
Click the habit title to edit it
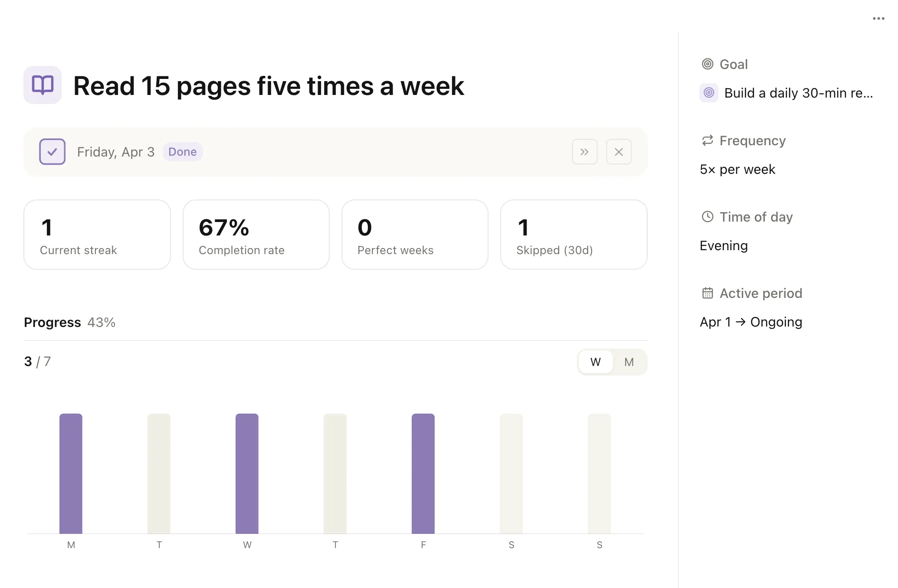pyautogui.click(x=269, y=86)
